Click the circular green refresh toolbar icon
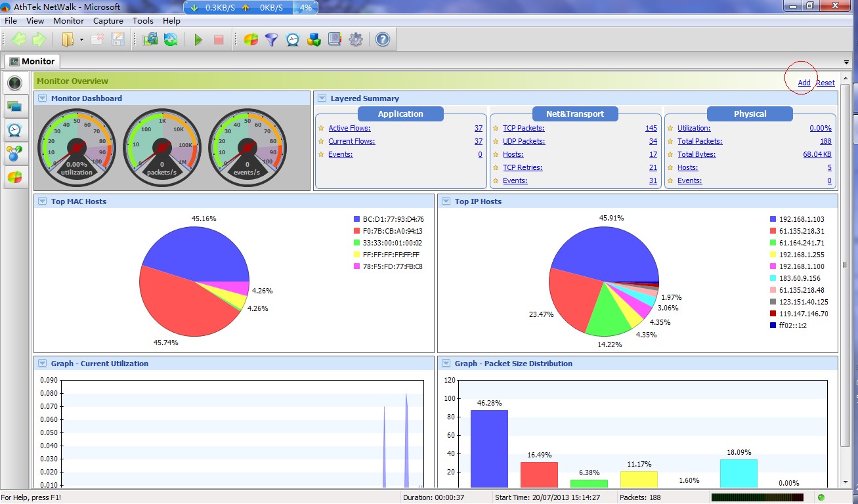Screen dimensions: 858x504 tap(171, 39)
